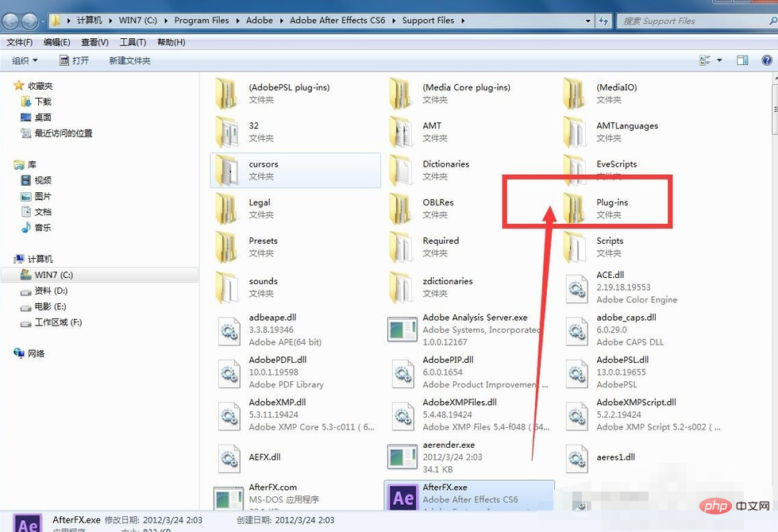Screen dimensions: 778x532
Task: Click the Forward navigation arrow
Action: 29,21
